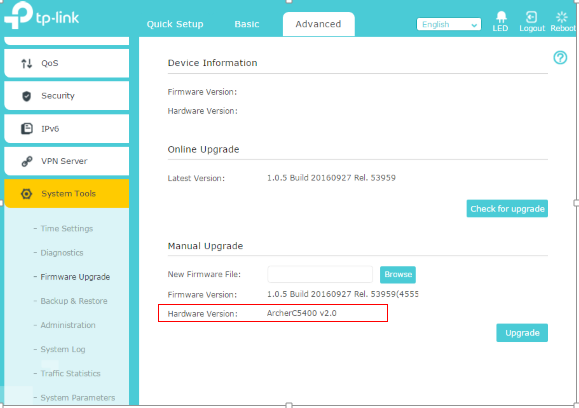579x408 pixels.
Task: Click the Browse button
Action: coord(398,274)
